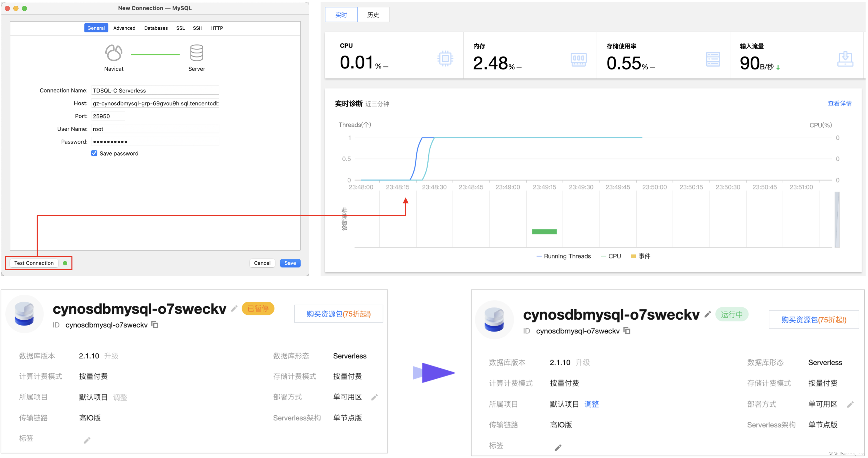Click the Server database icon
The height and width of the screenshot is (458, 868).
click(x=196, y=53)
